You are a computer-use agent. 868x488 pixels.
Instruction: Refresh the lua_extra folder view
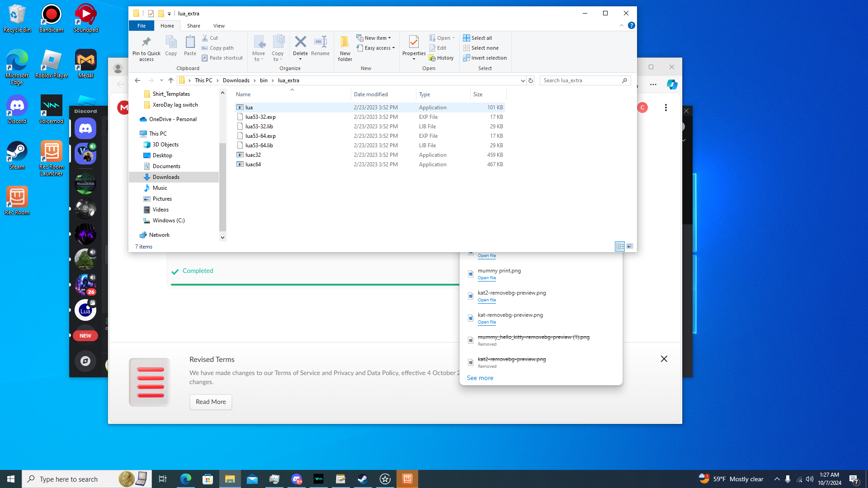click(531, 80)
